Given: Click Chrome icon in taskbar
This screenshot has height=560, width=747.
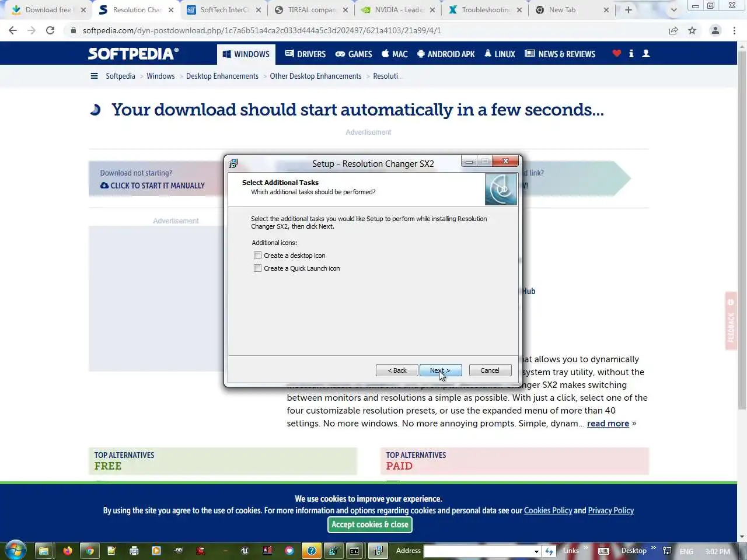Looking at the screenshot, I should pos(89,551).
